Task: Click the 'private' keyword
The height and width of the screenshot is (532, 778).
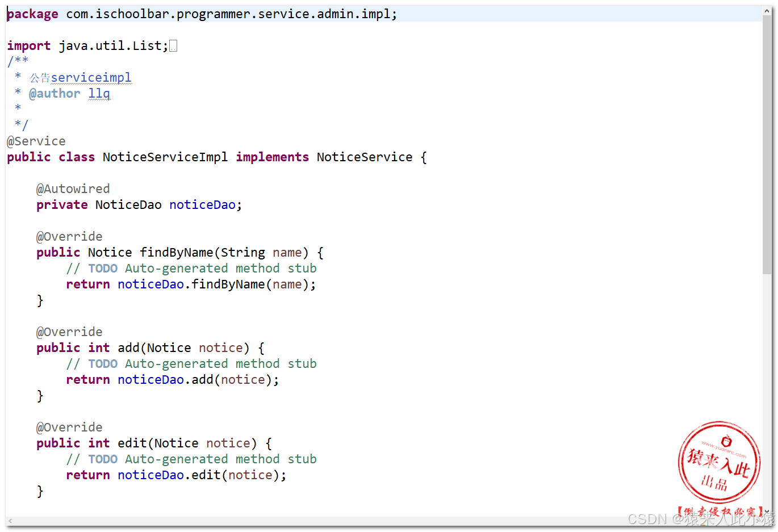Action: pos(62,205)
